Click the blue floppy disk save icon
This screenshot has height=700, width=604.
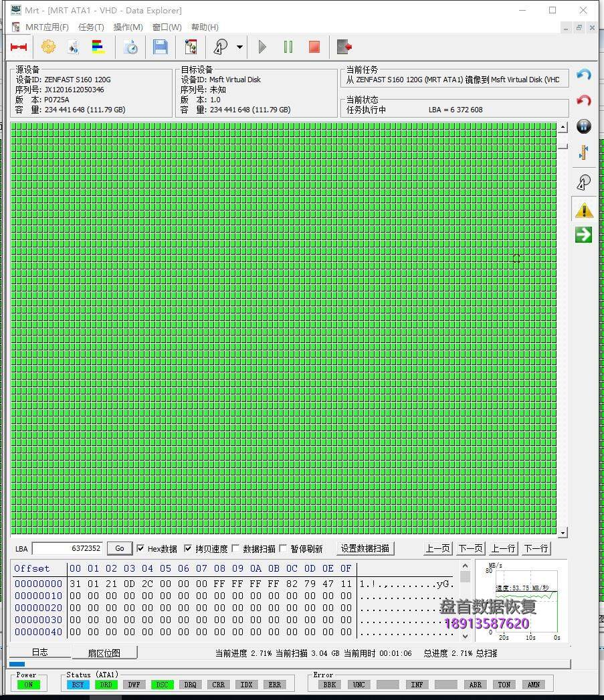pos(160,47)
